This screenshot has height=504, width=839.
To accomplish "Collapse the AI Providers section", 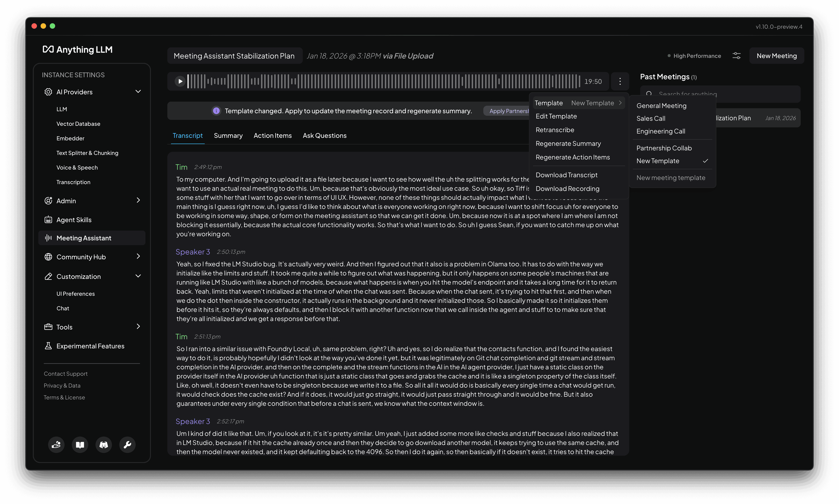I will (138, 92).
